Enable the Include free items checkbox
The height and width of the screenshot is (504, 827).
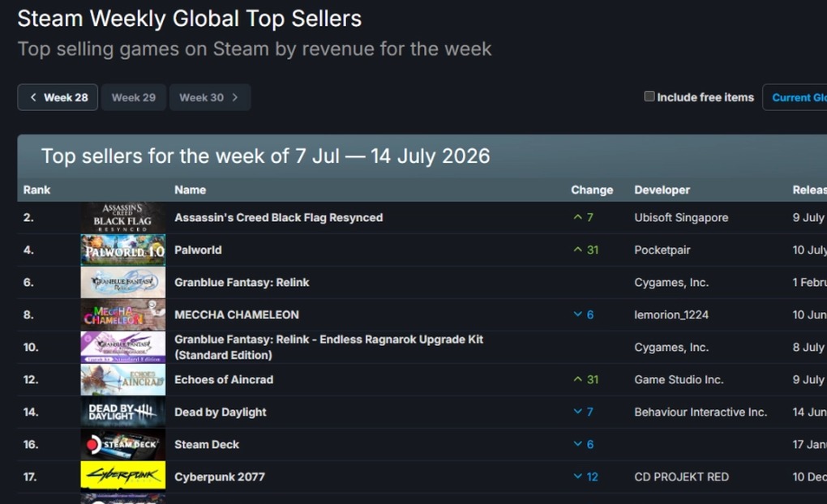(x=649, y=96)
